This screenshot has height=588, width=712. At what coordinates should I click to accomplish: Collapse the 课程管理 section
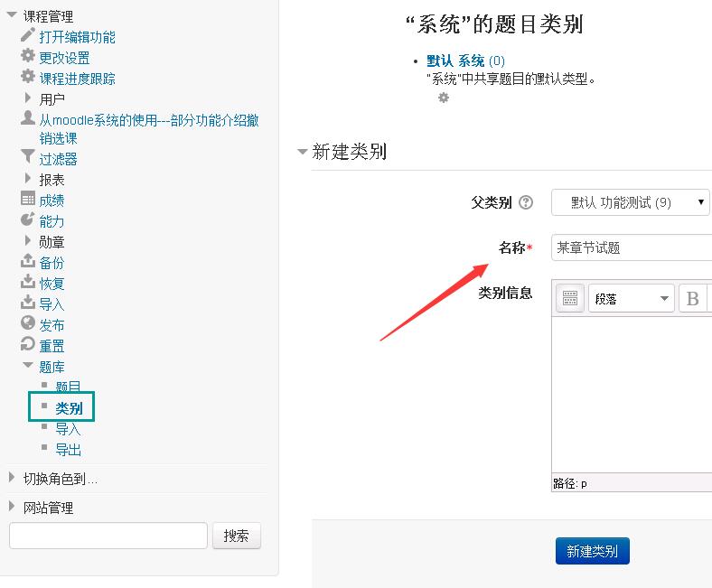12,14
